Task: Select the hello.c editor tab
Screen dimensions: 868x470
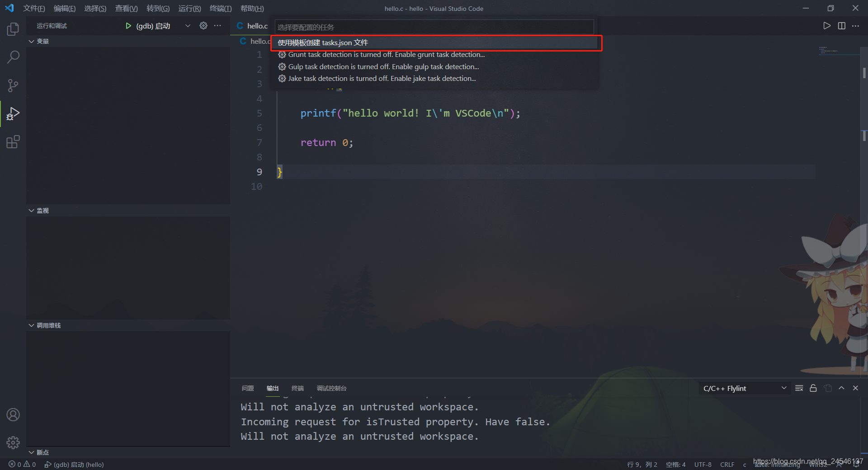Action: coord(252,26)
